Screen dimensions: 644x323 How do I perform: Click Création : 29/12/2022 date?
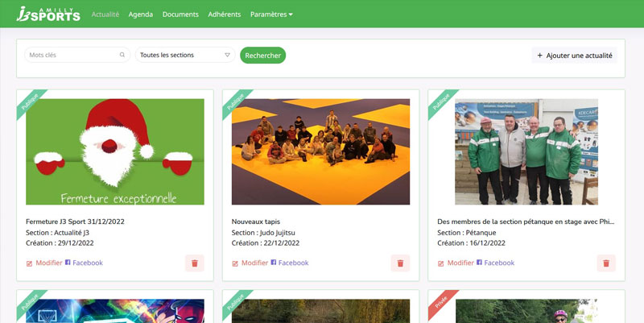(x=60, y=243)
